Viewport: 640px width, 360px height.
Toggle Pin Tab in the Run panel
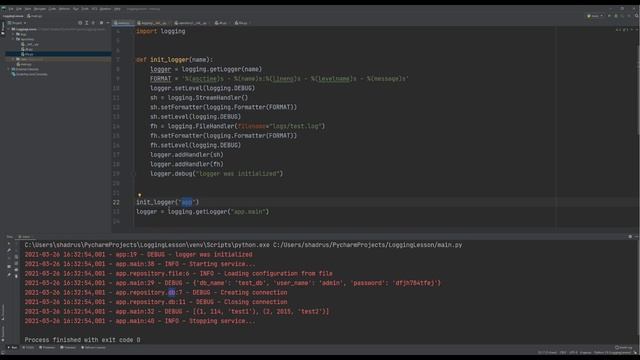click(x=9, y=275)
